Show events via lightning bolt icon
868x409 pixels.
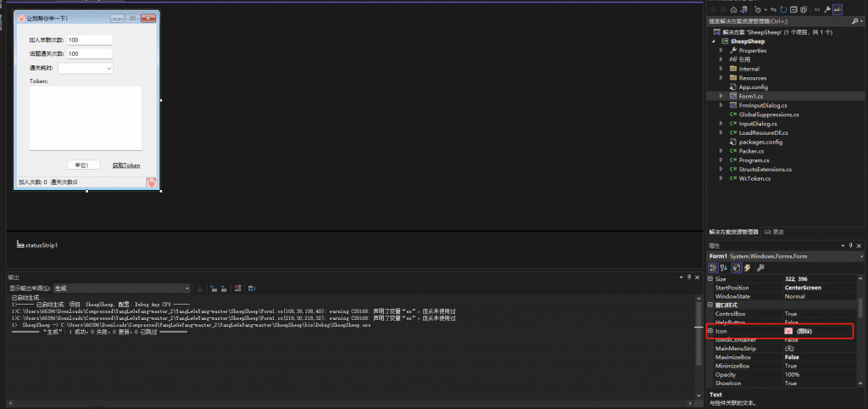coord(748,267)
